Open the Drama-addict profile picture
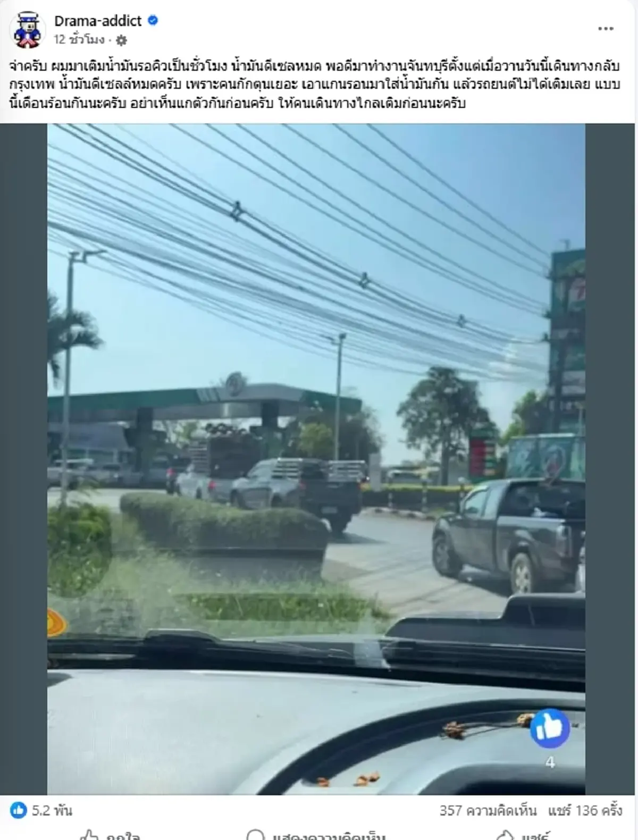 (x=27, y=30)
